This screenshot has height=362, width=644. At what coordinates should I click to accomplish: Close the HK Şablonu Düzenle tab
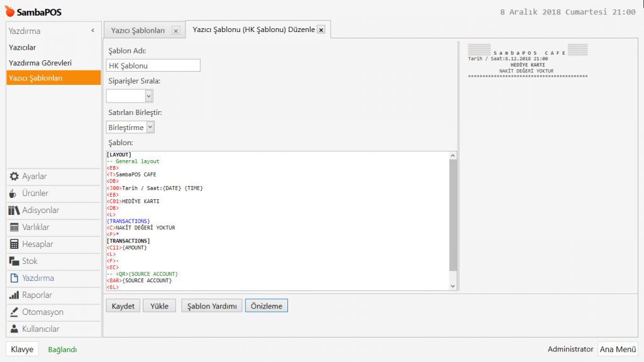[x=321, y=30]
